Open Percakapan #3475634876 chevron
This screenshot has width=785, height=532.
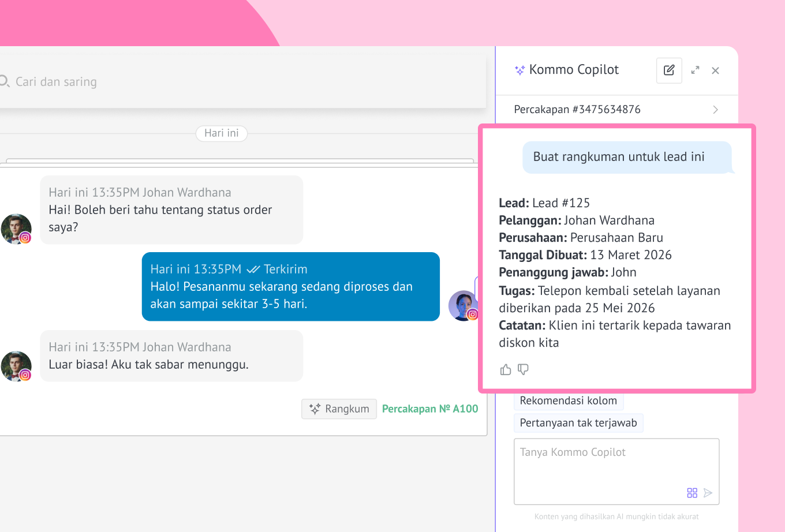715,110
